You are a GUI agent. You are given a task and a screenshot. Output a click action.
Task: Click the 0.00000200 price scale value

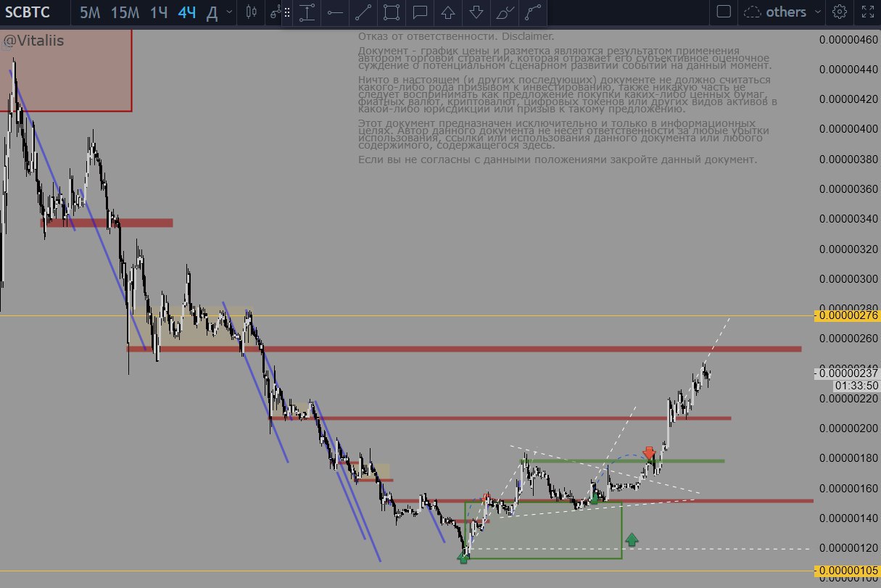[x=848, y=428]
